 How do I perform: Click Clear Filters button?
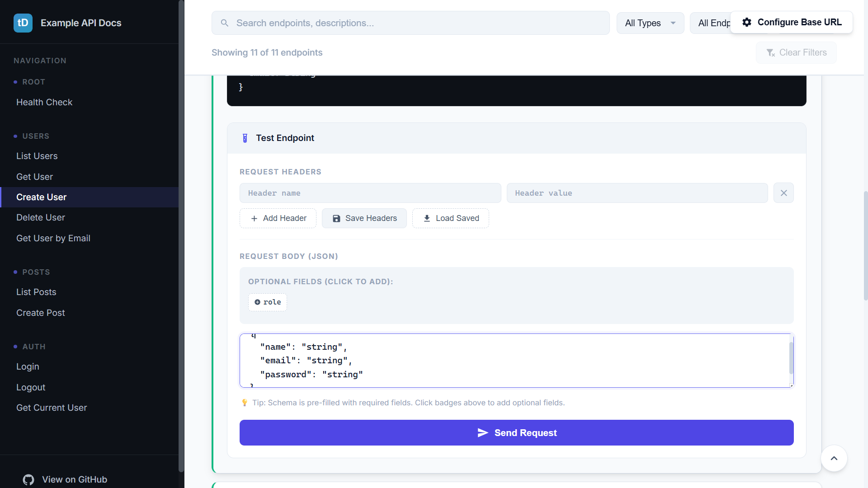[x=796, y=53]
